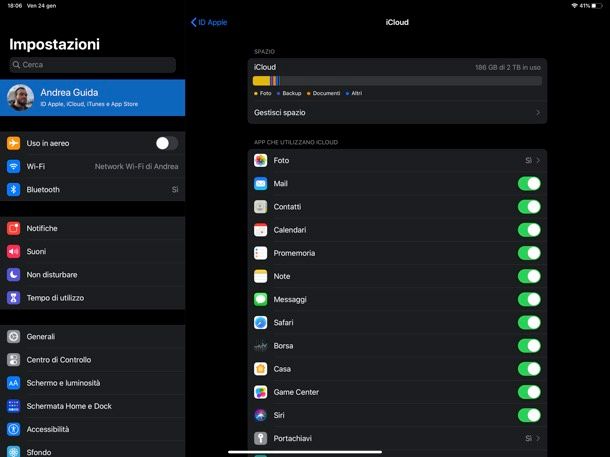
Task: Tap the Siri icon
Action: 260,415
